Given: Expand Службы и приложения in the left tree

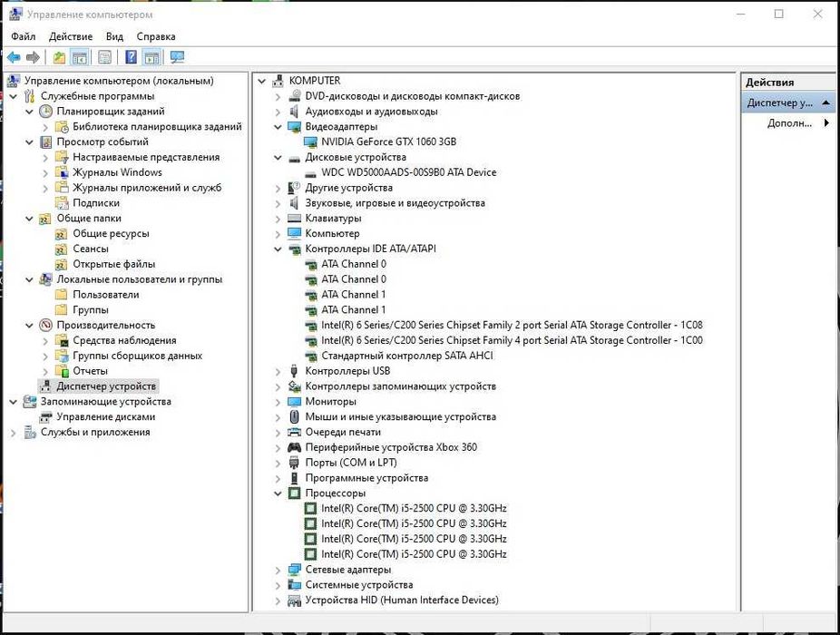Looking at the screenshot, I should (14, 433).
